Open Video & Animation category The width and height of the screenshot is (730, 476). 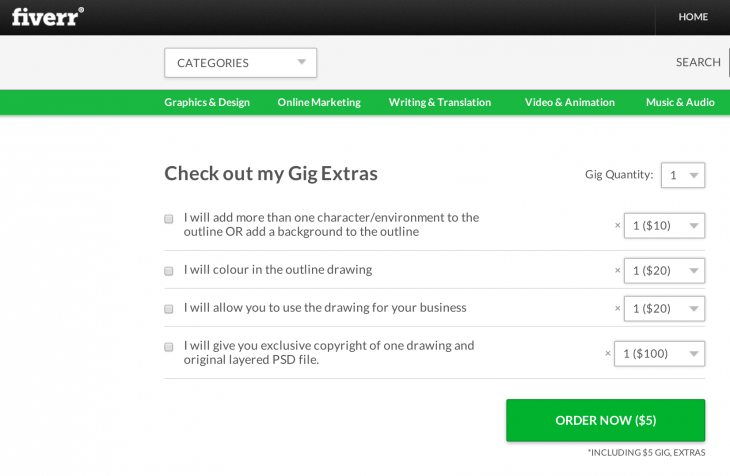click(x=570, y=102)
